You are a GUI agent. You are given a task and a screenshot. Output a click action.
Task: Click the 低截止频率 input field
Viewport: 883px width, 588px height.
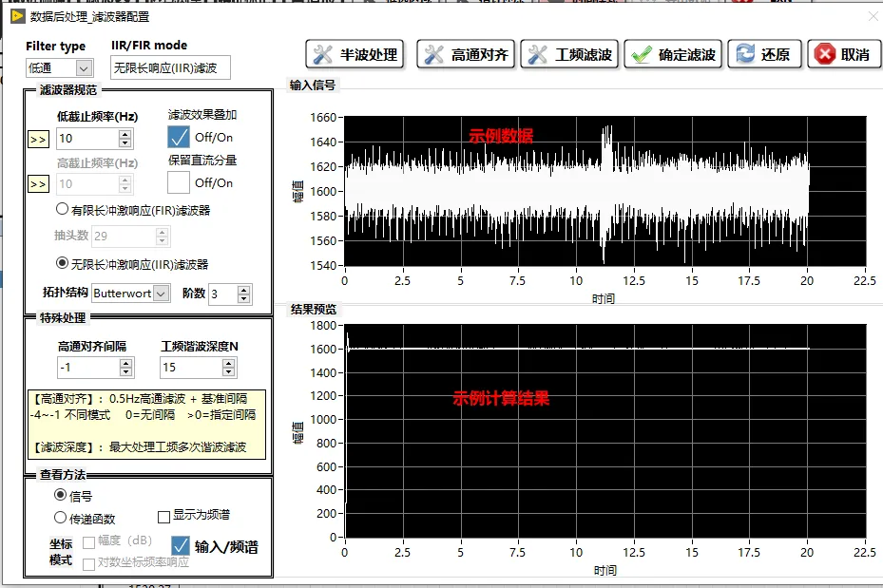coord(87,139)
